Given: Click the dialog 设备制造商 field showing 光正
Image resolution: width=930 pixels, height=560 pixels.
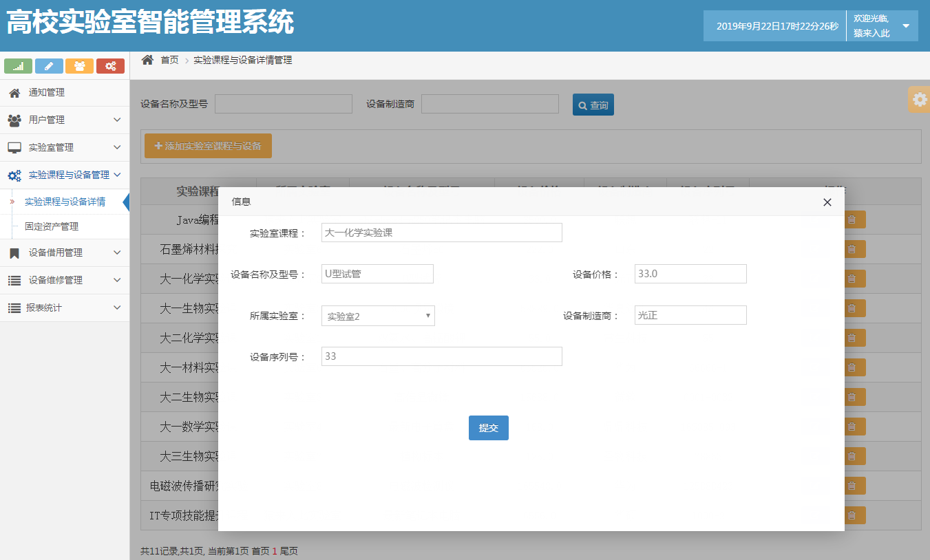Looking at the screenshot, I should tap(690, 315).
